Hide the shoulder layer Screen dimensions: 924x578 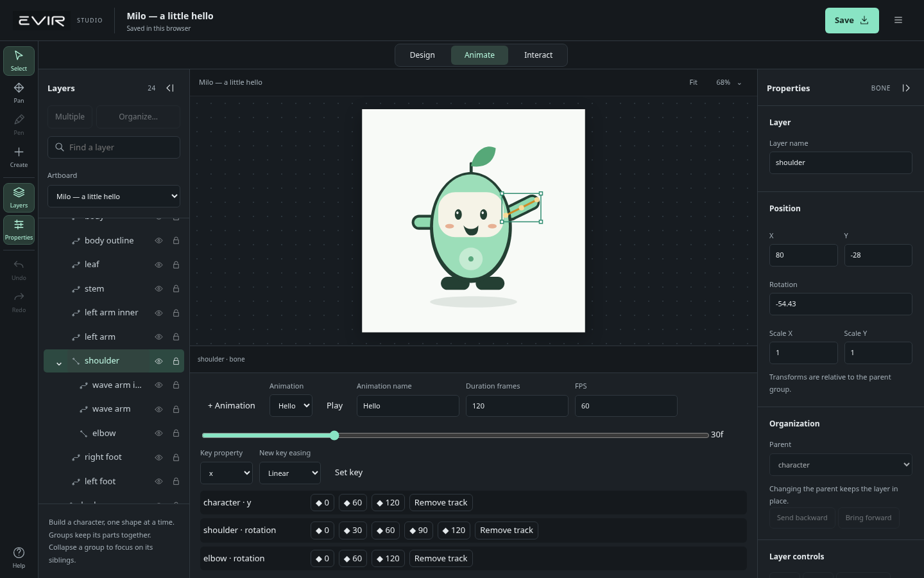tap(158, 361)
